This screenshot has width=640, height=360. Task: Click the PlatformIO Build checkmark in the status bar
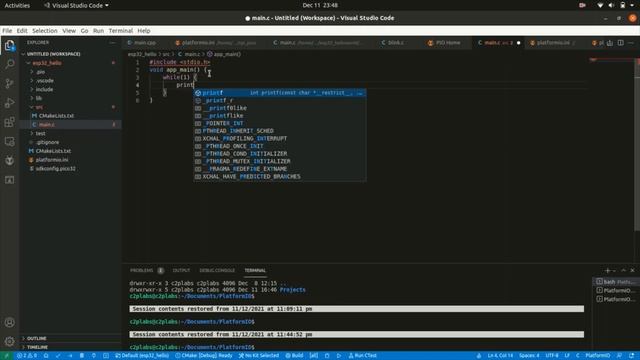pyautogui.click(x=58, y=356)
